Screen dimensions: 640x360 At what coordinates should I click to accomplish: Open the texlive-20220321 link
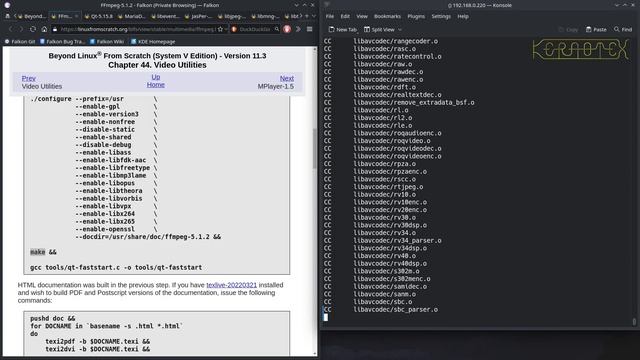point(231,285)
